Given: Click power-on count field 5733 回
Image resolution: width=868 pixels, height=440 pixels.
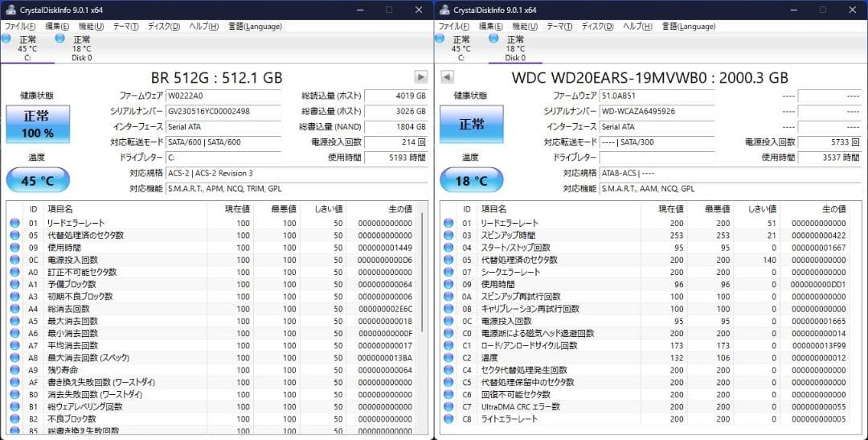Looking at the screenshot, I should (829, 142).
